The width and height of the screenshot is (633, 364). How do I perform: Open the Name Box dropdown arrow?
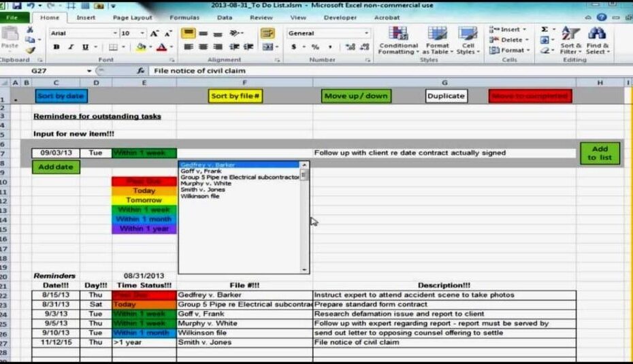click(x=89, y=71)
